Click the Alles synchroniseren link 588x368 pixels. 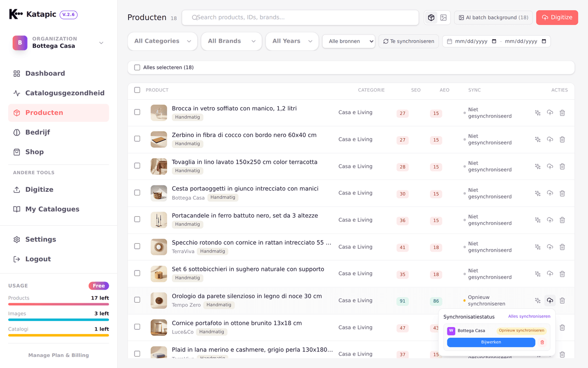click(x=529, y=316)
